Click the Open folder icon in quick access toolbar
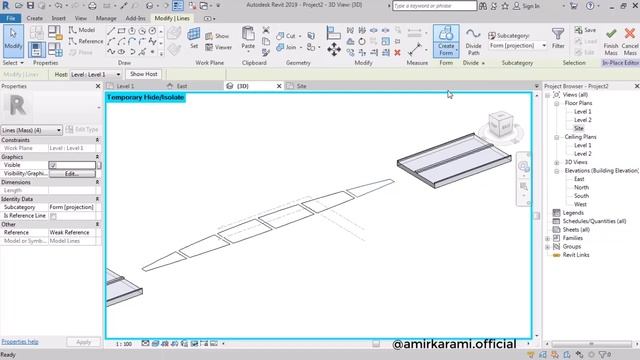 pyautogui.click(x=19, y=6)
